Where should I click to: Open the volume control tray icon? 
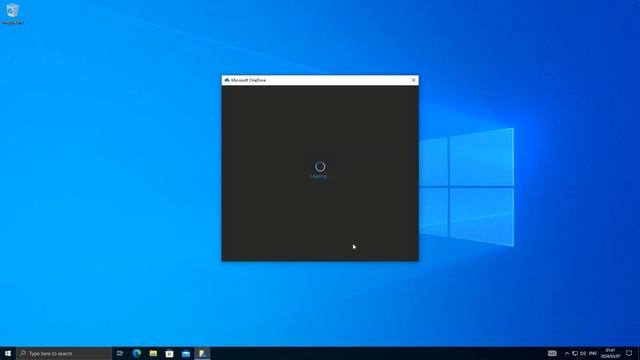[x=583, y=353]
